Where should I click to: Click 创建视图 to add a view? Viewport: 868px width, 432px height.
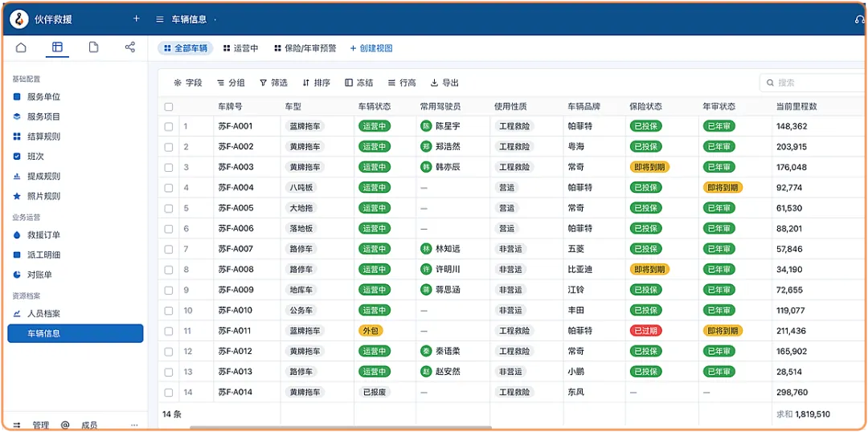(x=371, y=48)
